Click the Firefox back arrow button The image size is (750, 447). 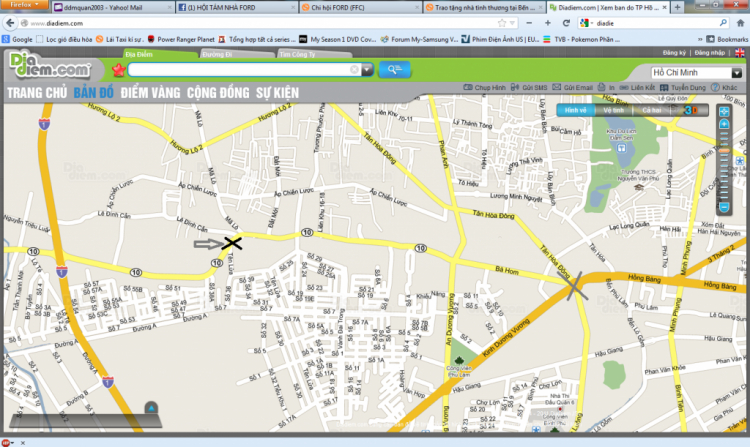[10, 22]
